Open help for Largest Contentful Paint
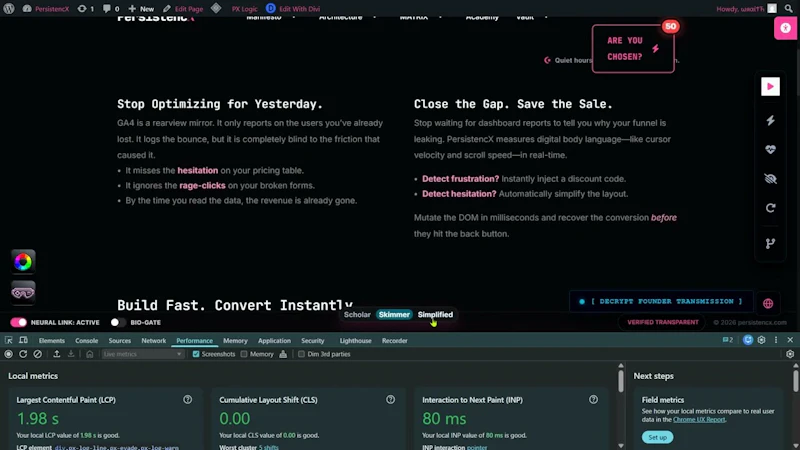The image size is (800, 450). (x=188, y=399)
